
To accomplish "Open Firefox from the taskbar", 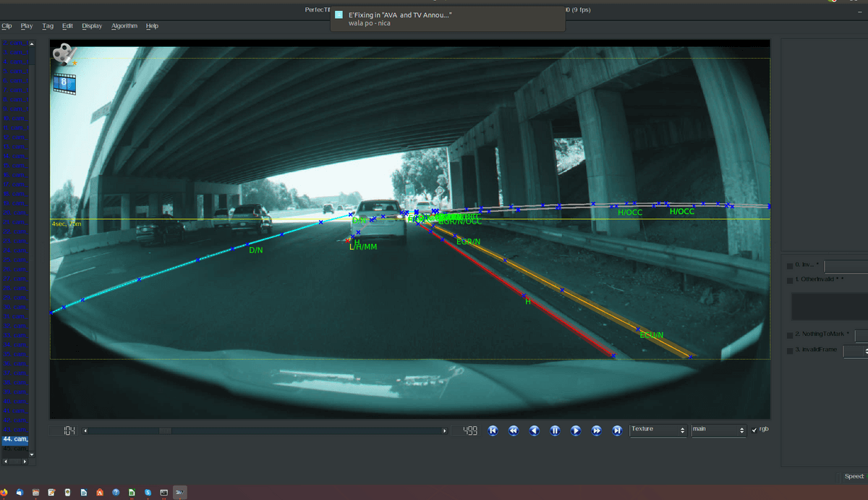I will (x=4, y=492).
